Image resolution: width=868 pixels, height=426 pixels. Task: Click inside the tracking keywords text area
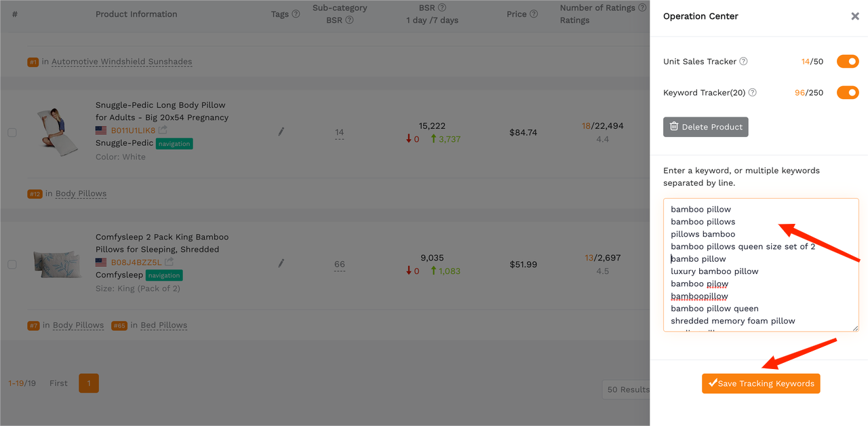(x=761, y=265)
